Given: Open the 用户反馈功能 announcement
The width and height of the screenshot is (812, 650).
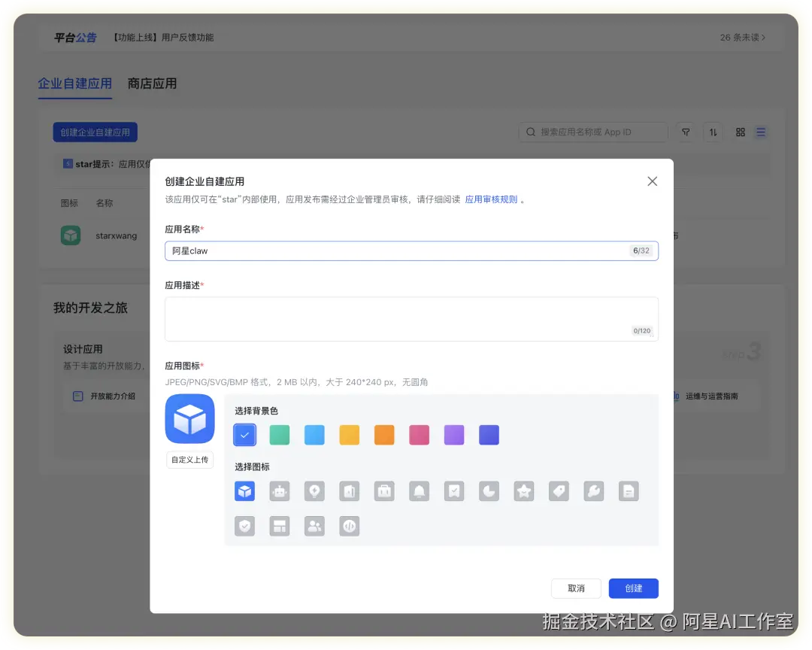Looking at the screenshot, I should tap(164, 38).
